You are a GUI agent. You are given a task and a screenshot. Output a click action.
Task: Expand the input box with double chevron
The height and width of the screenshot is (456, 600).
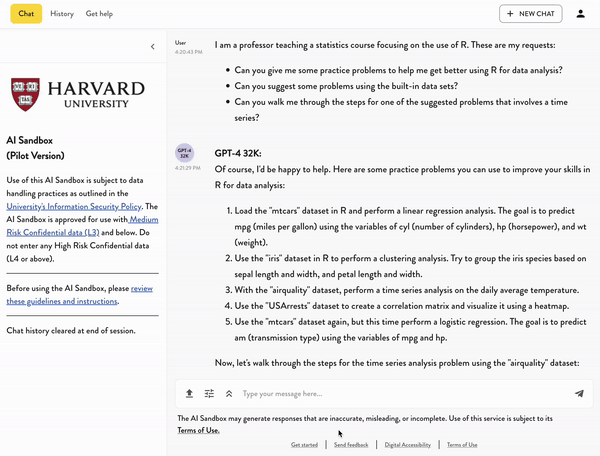[x=229, y=394]
